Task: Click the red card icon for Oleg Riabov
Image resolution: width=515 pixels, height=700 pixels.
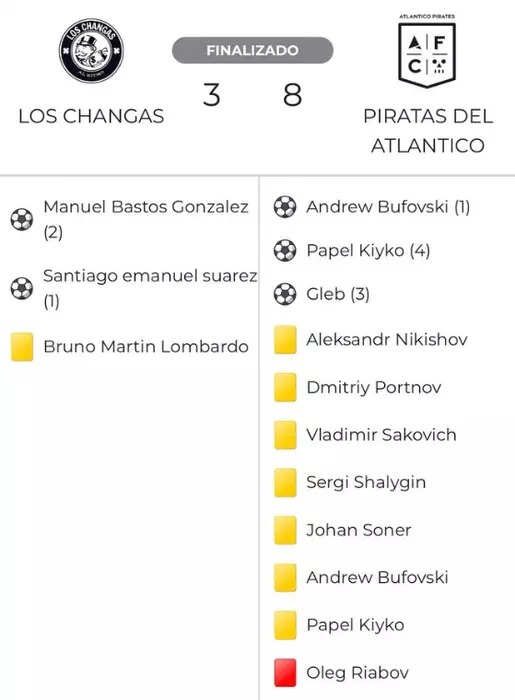Action: (285, 672)
